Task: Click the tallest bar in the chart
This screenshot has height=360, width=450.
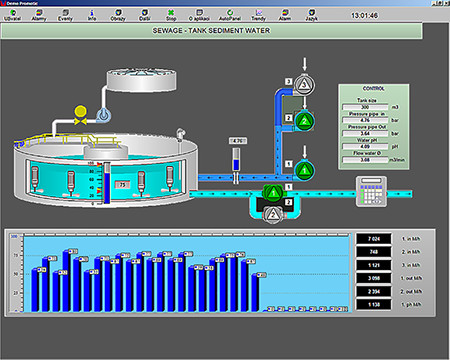Action: pos(67,281)
